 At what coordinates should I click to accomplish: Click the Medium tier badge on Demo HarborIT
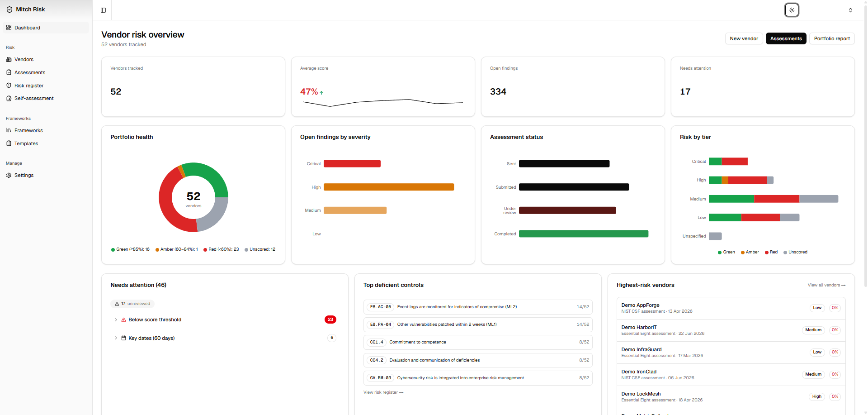pyautogui.click(x=813, y=330)
